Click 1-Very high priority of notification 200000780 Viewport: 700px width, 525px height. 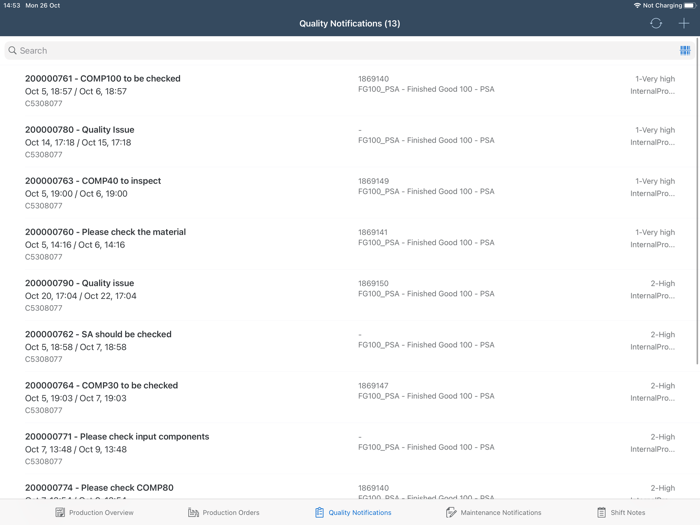click(655, 130)
